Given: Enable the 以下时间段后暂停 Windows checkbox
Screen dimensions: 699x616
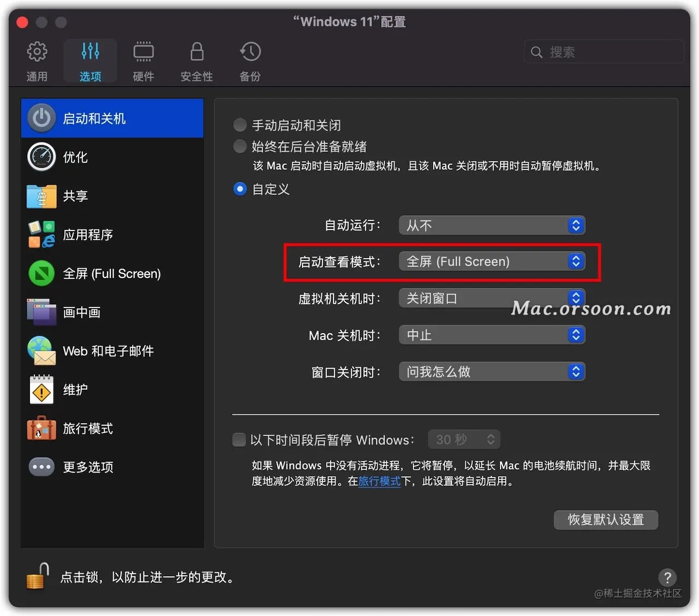Looking at the screenshot, I should (239, 440).
